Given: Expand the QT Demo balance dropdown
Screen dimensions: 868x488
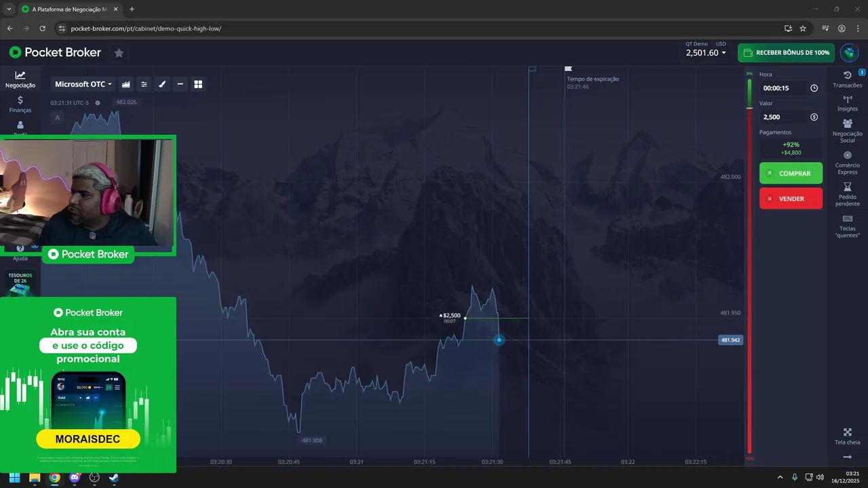Looking at the screenshot, I should [x=706, y=53].
